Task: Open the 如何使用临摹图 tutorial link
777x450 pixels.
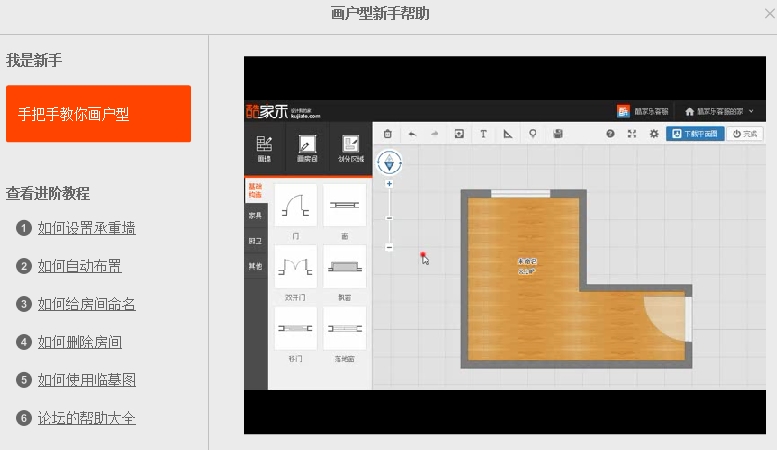Action: [x=87, y=380]
